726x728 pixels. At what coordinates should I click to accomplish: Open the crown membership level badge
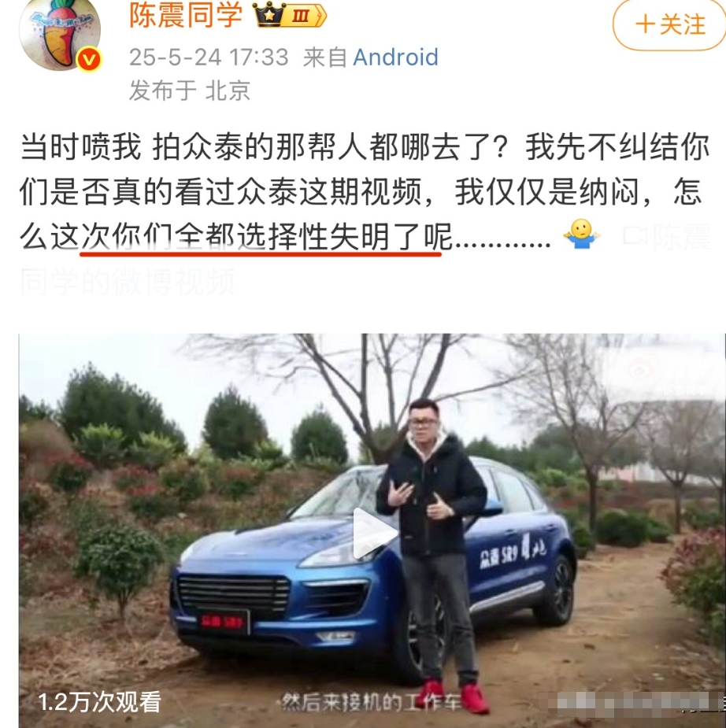tap(290, 15)
